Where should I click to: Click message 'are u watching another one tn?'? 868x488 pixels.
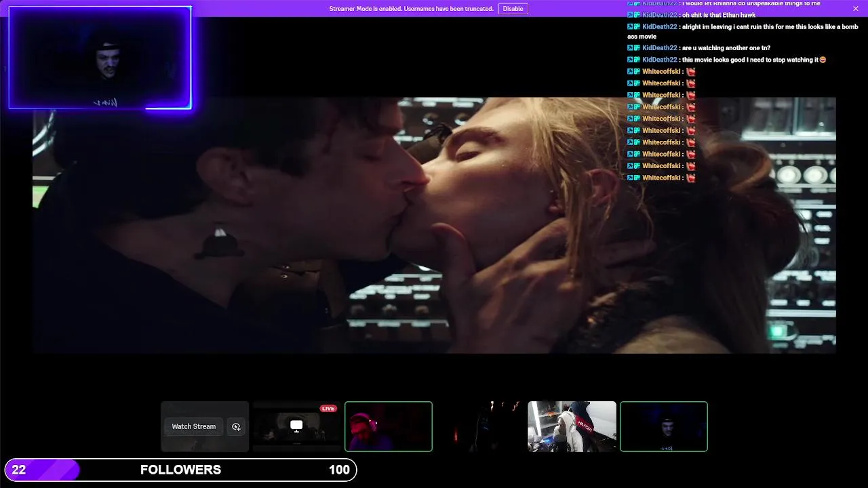coord(726,48)
